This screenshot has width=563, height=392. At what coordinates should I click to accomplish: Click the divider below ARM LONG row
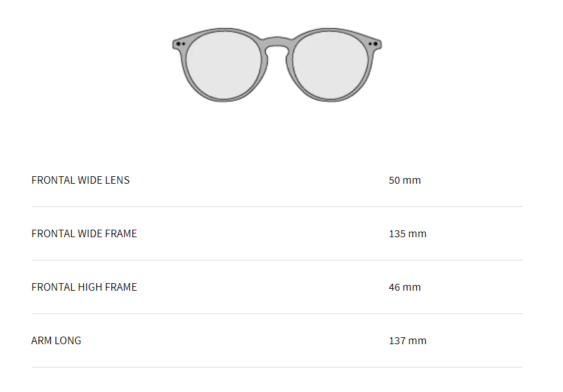pos(277,367)
